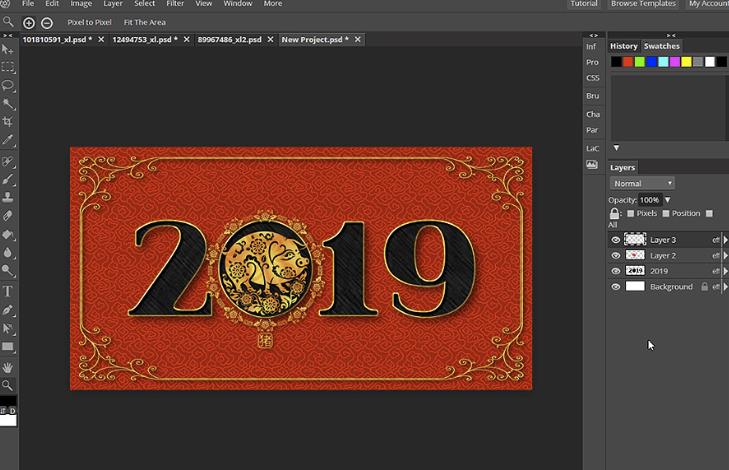Select the Rectangular Marquee tool
The height and width of the screenshot is (470, 729).
tap(7, 67)
